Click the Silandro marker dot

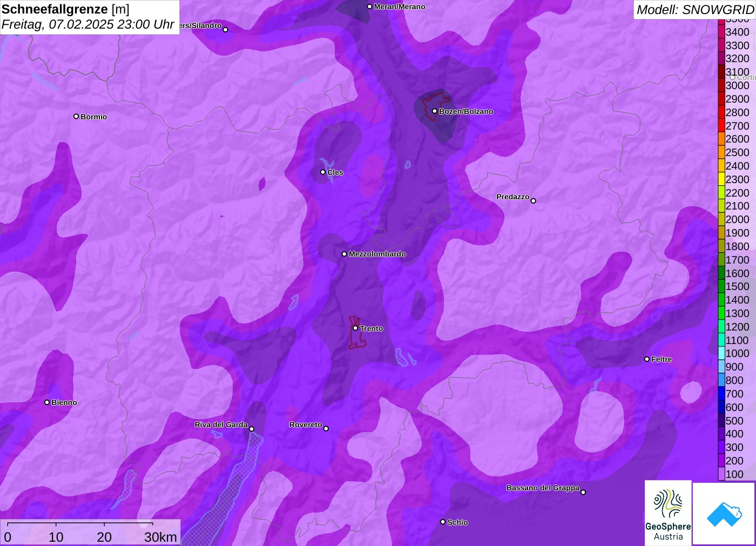click(226, 30)
